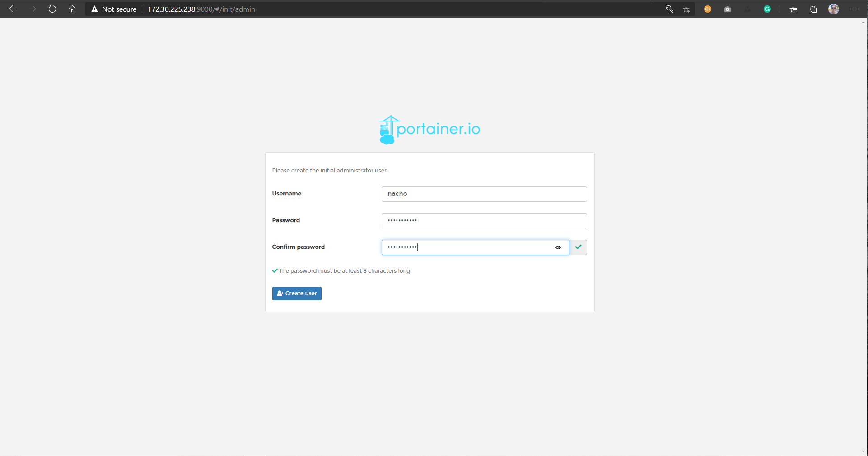Viewport: 868px width, 456px height.
Task: Open the password key icon in the address bar
Action: click(670, 9)
